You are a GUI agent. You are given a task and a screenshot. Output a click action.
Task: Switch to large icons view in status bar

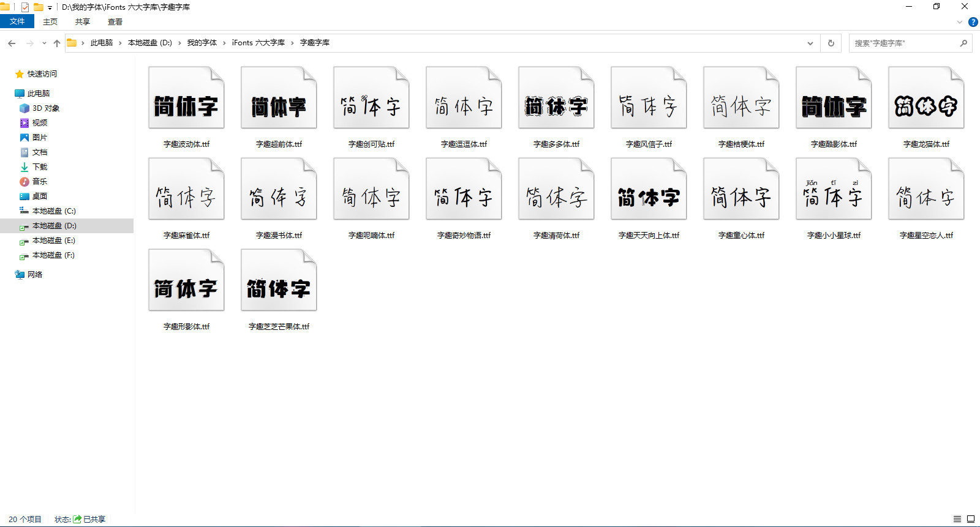971,519
